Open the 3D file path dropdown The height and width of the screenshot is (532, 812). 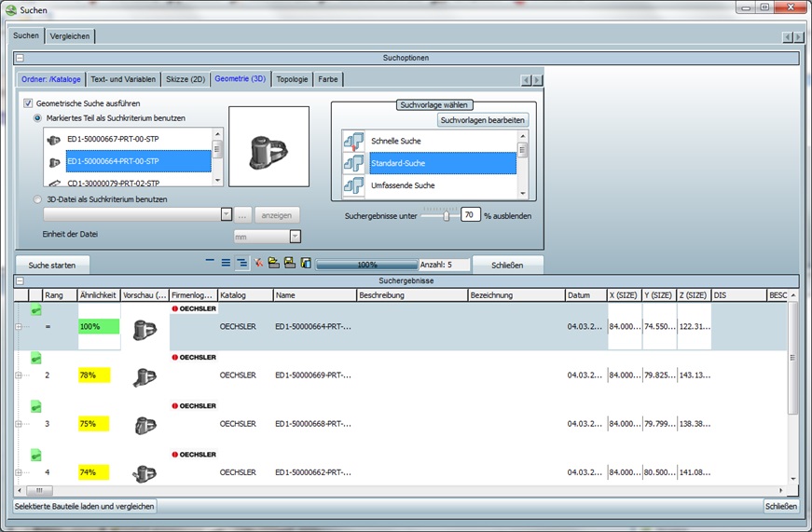tap(226, 214)
